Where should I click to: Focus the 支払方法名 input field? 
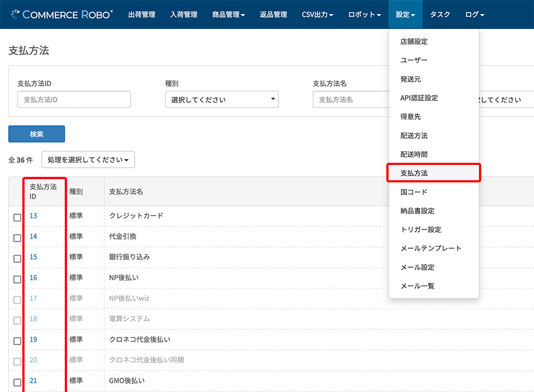[x=351, y=99]
